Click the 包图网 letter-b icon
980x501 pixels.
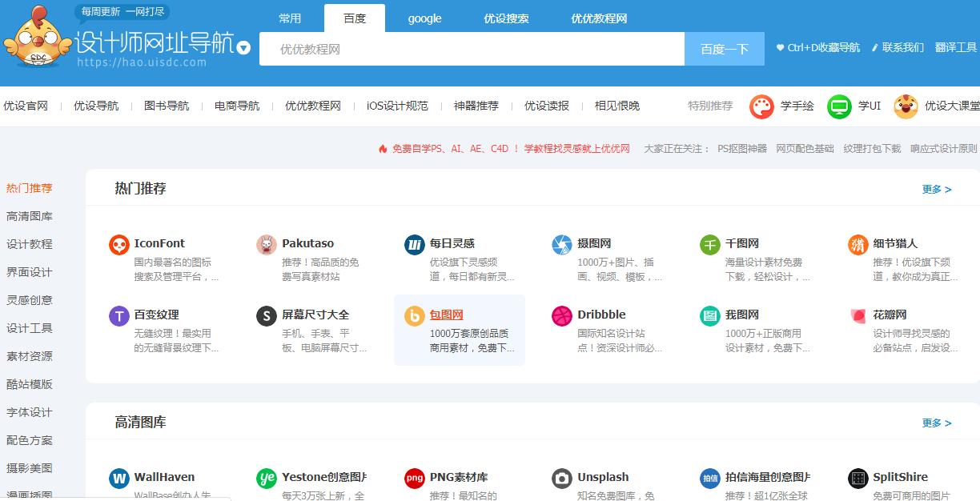click(x=415, y=315)
